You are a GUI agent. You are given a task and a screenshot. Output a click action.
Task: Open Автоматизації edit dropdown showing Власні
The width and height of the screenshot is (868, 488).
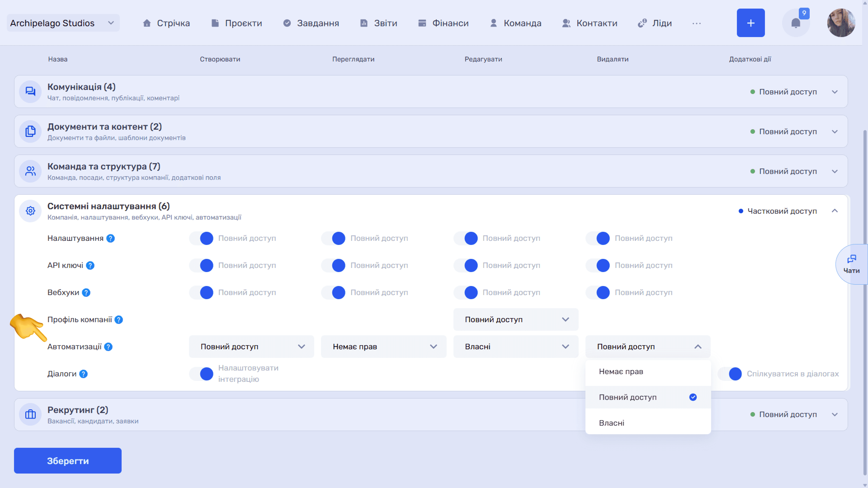pos(516,347)
